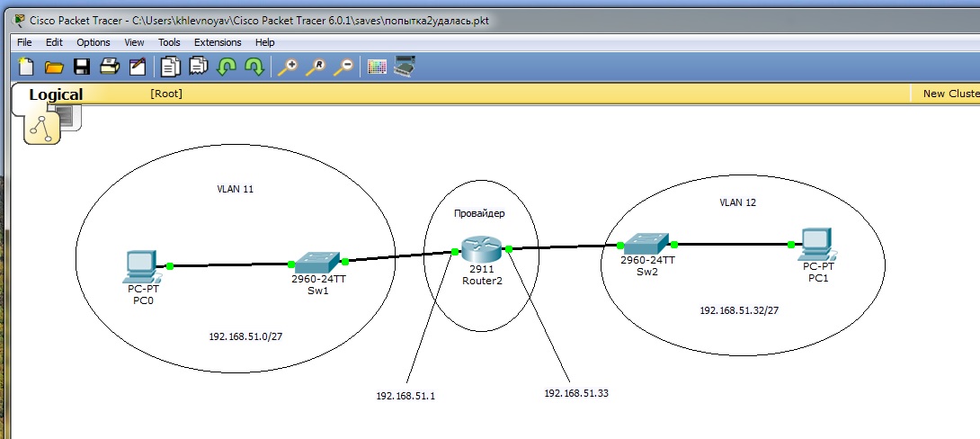980x439 pixels.
Task: Launch the Activity Wizard icon
Action: 137,67
